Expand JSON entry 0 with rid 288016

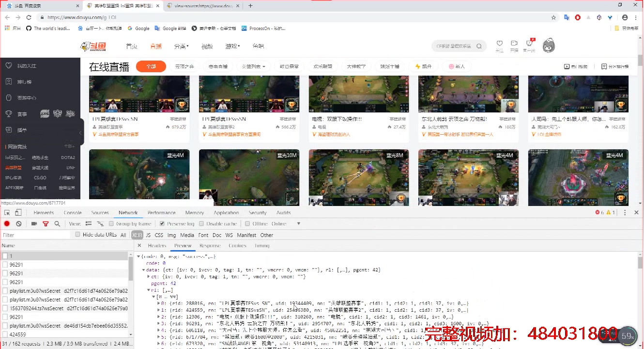158,303
